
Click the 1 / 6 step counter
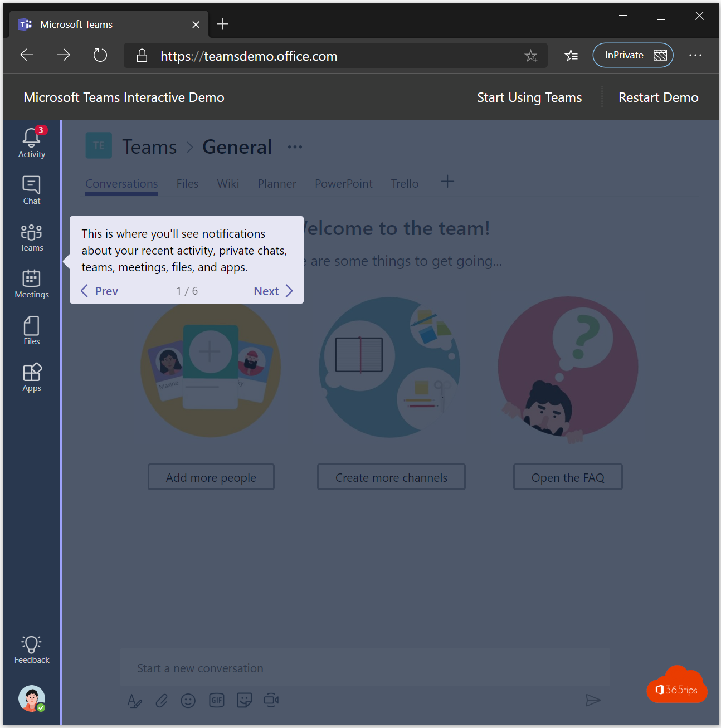pyautogui.click(x=187, y=291)
